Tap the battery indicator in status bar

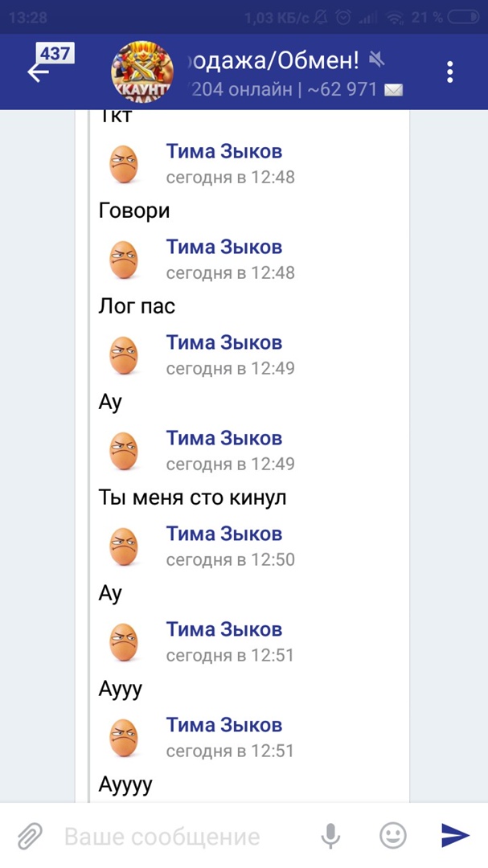pos(463,17)
